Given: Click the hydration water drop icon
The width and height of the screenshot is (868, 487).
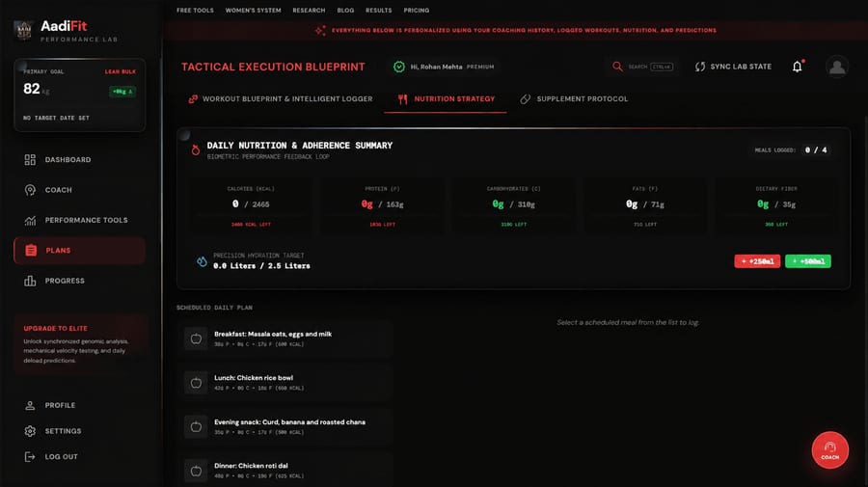Looking at the screenshot, I should (x=203, y=260).
